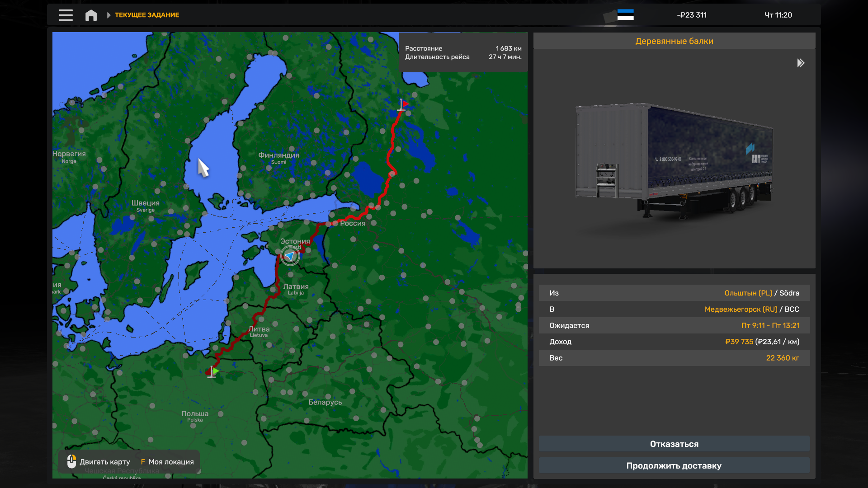This screenshot has width=868, height=488.
Task: Click the Латвия label on the map
Action: click(x=296, y=286)
